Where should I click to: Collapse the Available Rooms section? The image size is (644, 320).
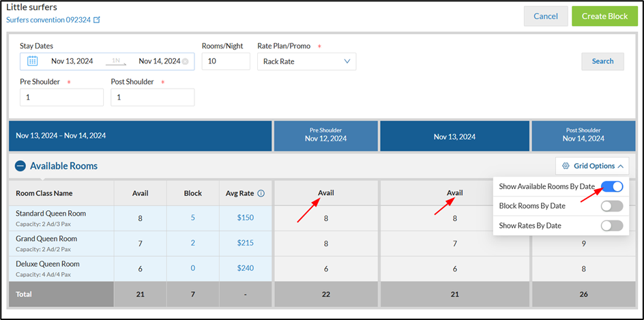coord(20,166)
